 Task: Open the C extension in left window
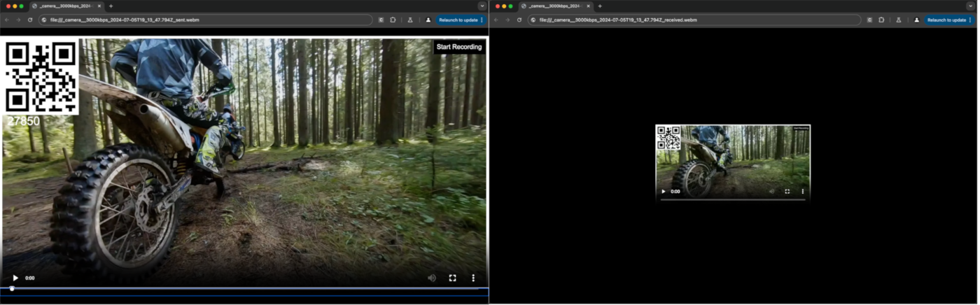381,20
